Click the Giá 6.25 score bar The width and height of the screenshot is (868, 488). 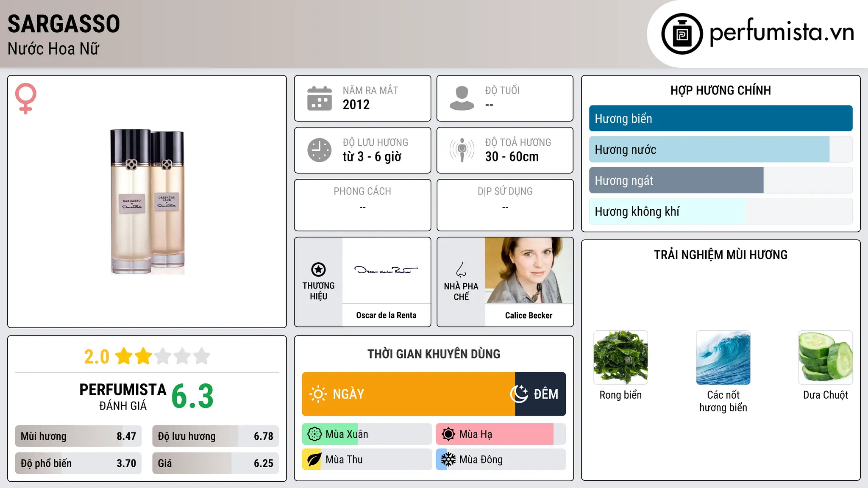pos(216,463)
